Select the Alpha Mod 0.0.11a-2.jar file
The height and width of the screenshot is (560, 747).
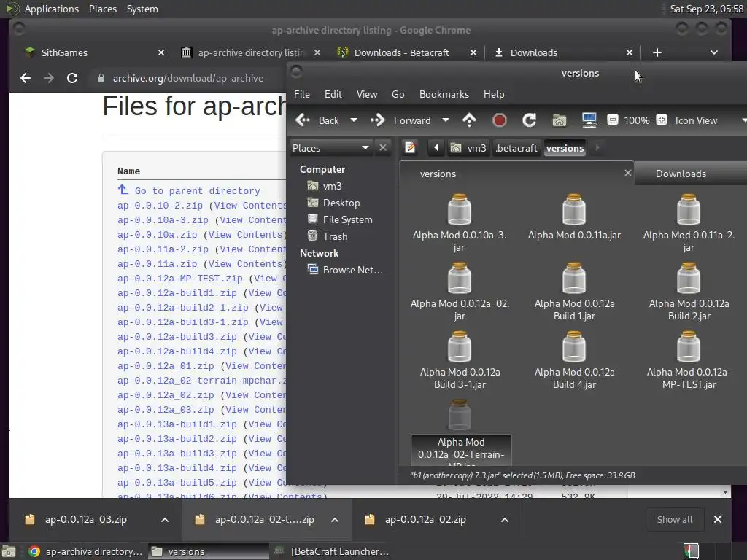point(689,223)
